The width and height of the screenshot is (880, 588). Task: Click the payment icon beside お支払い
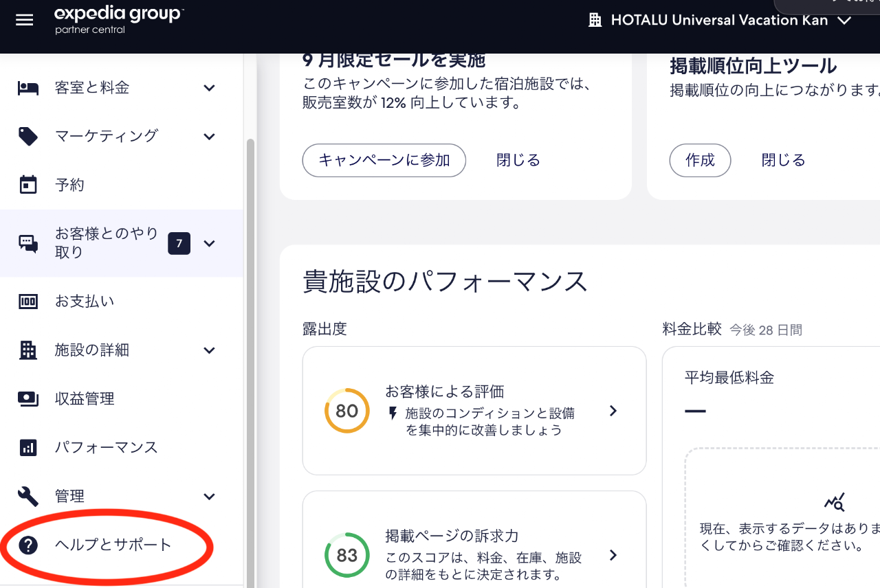(x=28, y=302)
